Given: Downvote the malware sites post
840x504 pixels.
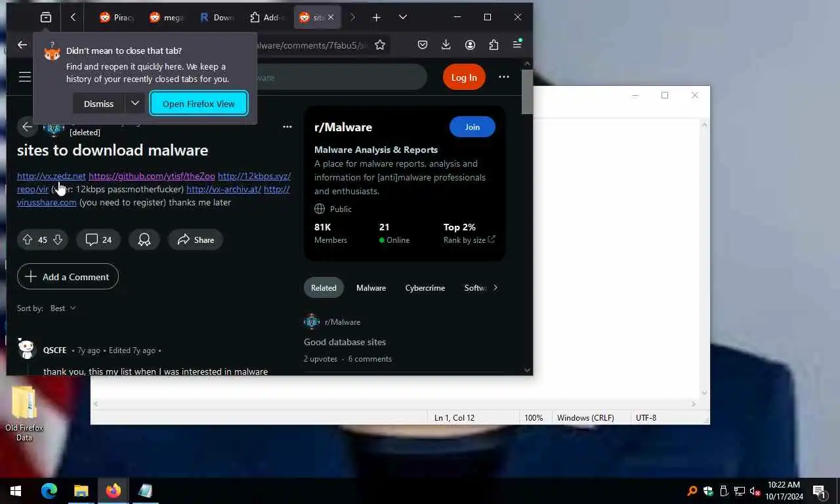Looking at the screenshot, I should pos(58,240).
